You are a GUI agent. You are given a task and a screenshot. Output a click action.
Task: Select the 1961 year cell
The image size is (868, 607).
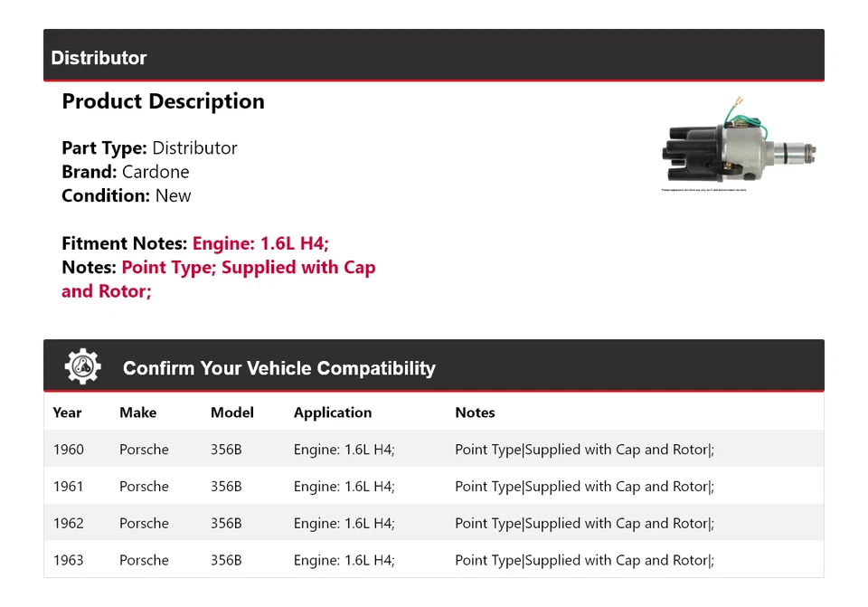tap(68, 487)
